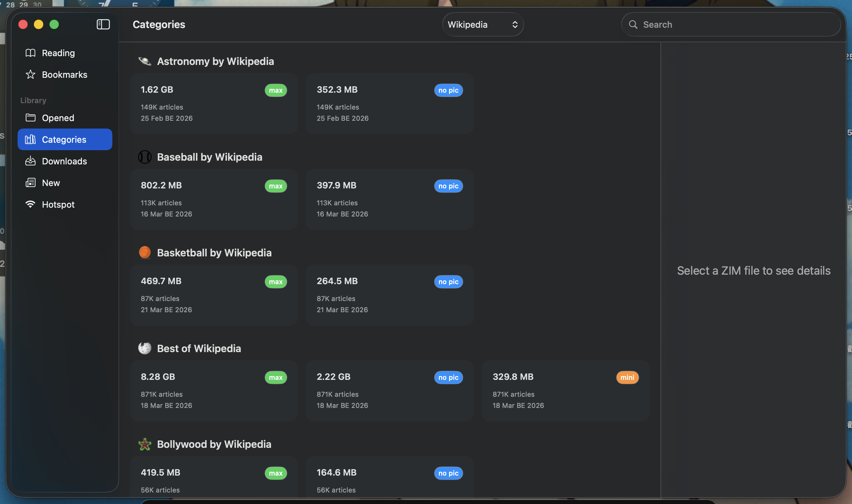Click the Categories window title
Image resolution: width=852 pixels, height=504 pixels.
pyautogui.click(x=159, y=24)
